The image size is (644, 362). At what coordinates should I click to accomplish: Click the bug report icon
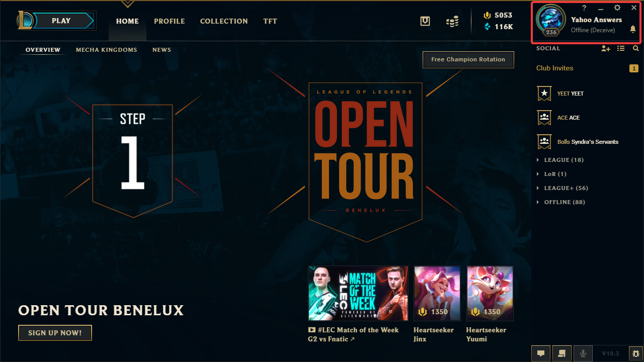[x=636, y=353]
